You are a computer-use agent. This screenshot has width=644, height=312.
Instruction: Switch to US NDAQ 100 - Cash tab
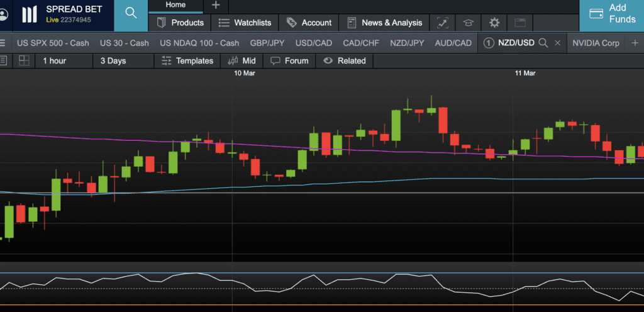pos(199,43)
